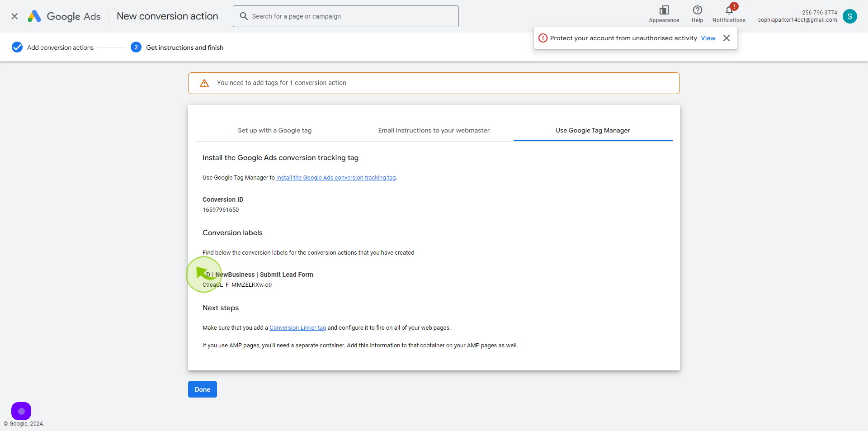868x431 pixels.
Task: Click the Conversion ID label
Action: point(223,199)
